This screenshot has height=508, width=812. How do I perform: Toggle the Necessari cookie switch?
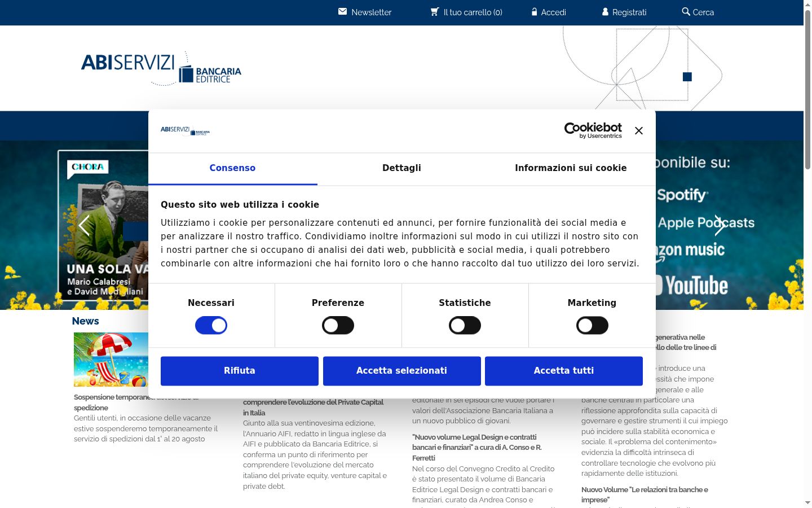coord(211,325)
